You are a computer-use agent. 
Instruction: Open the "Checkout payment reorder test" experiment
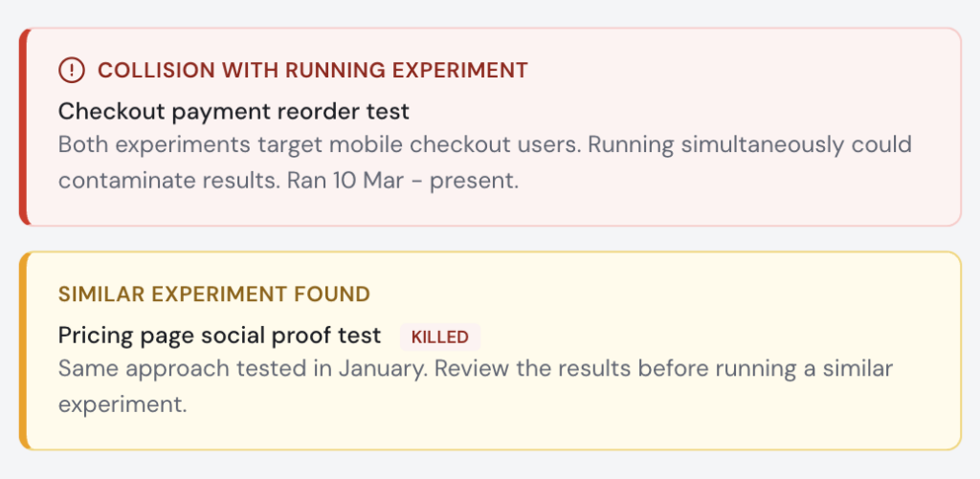(x=234, y=111)
